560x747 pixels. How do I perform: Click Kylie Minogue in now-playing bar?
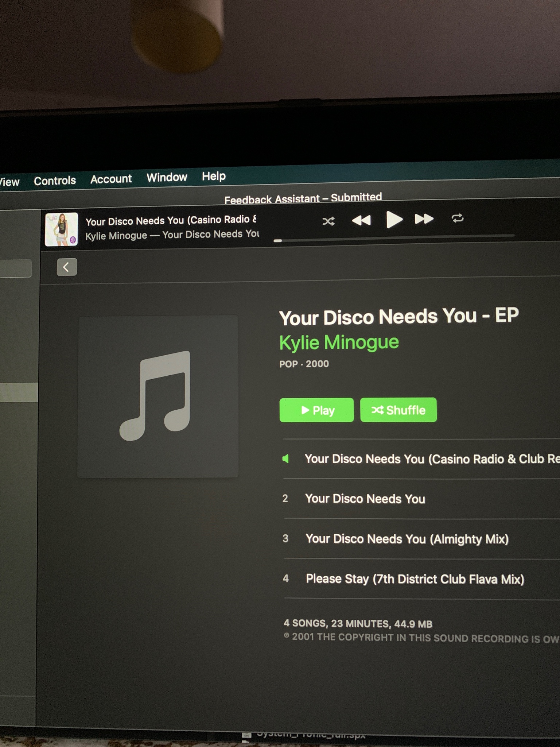pyautogui.click(x=116, y=236)
